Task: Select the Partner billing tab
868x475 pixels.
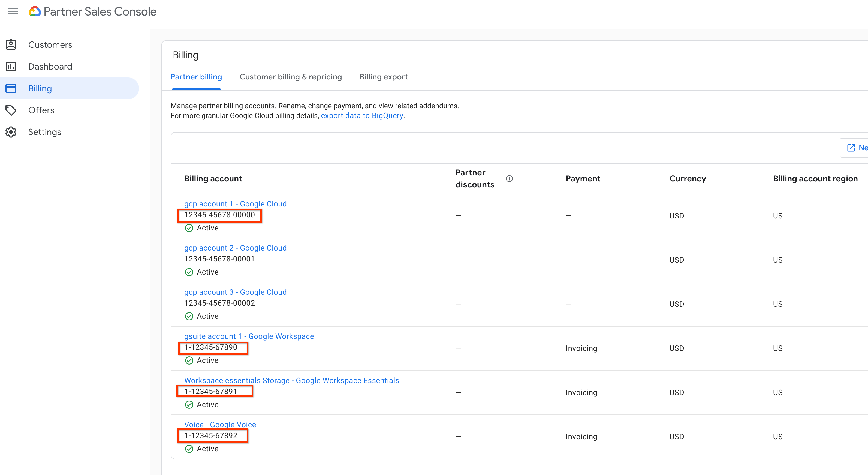Action: click(196, 77)
